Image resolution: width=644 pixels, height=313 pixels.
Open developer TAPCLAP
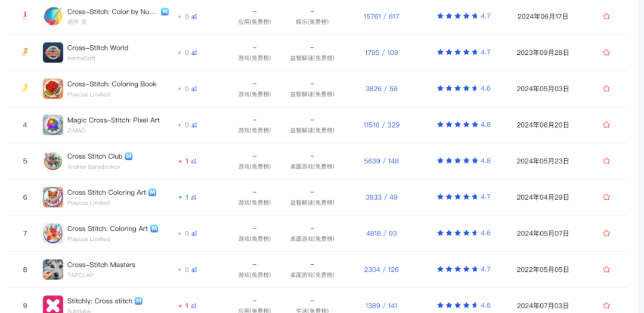(x=80, y=275)
